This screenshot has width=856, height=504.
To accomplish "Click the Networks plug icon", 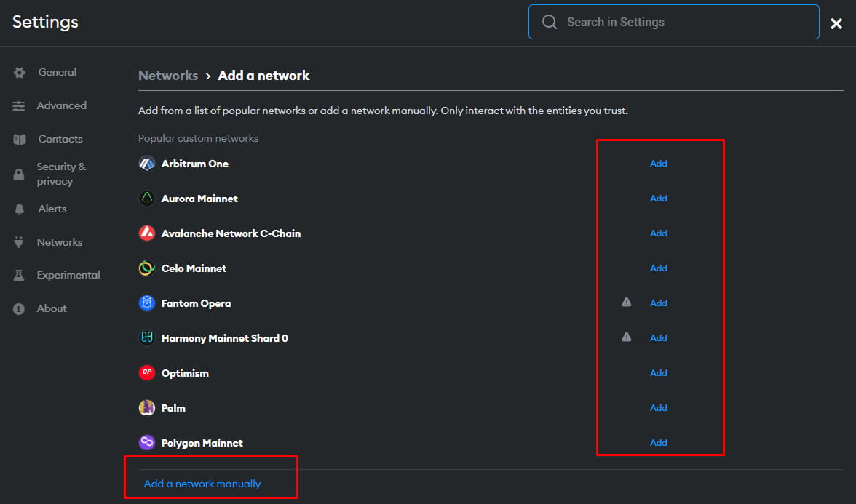I will coord(19,242).
